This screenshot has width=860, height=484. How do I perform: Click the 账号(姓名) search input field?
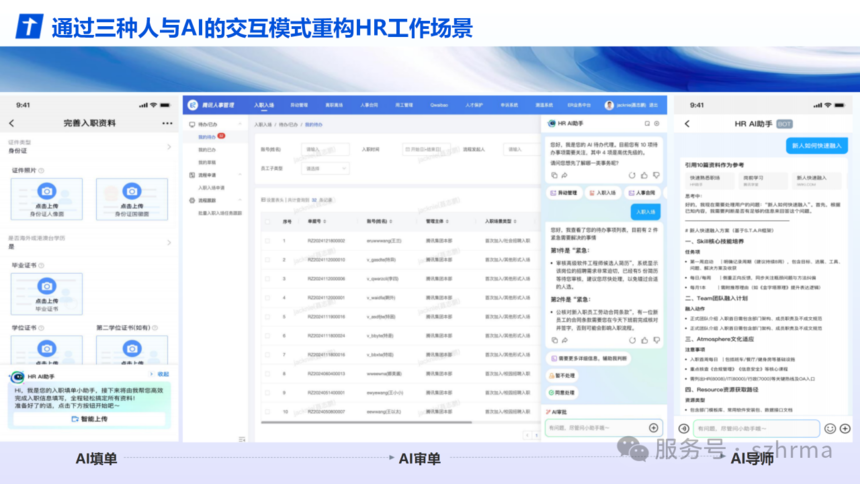point(326,149)
